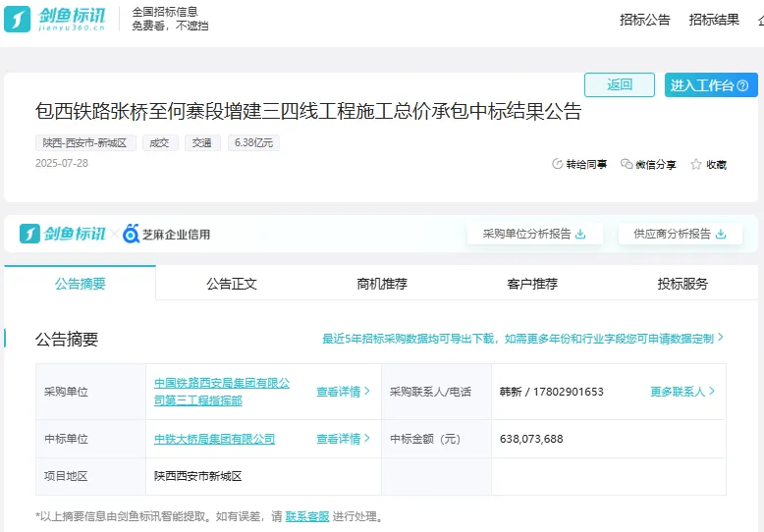Screen dimensions: 764x532
Task: Click the 收藏 star icon
Action: click(x=696, y=164)
